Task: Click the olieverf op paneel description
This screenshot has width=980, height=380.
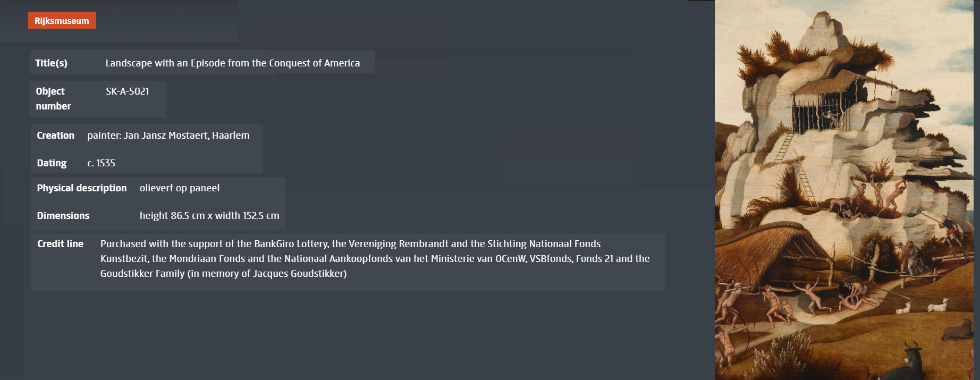Action: tap(179, 188)
